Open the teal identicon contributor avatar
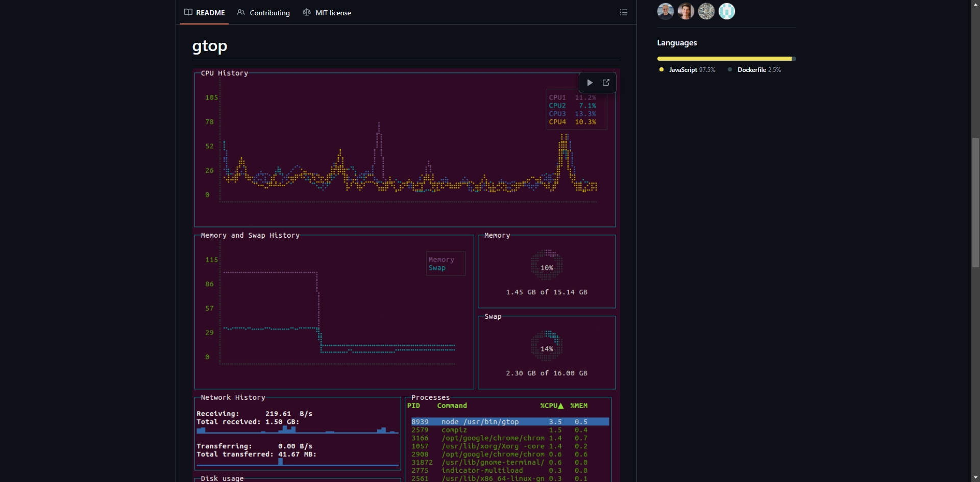The image size is (980, 482). [726, 11]
